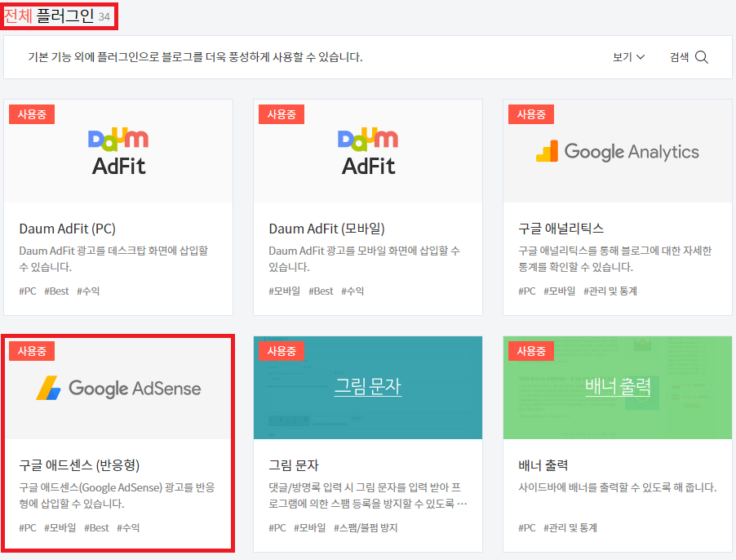Viewport: 736px width, 560px height.
Task: Click #Best tag under Daum AdFit (PC)
Action: pyautogui.click(x=56, y=291)
